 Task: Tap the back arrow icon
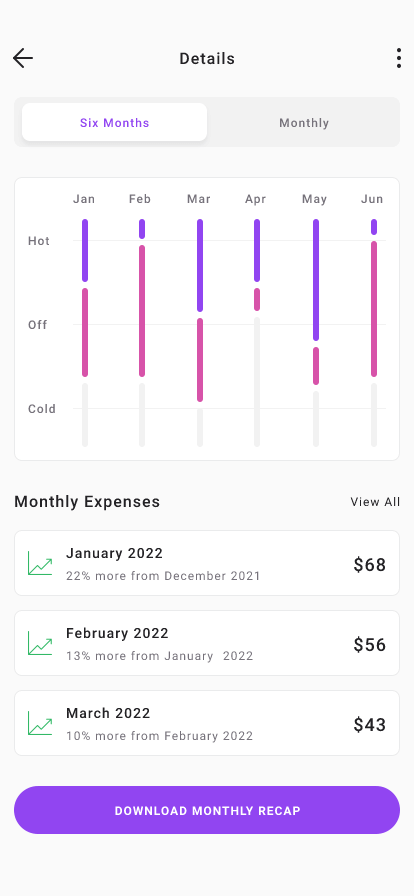[23, 58]
